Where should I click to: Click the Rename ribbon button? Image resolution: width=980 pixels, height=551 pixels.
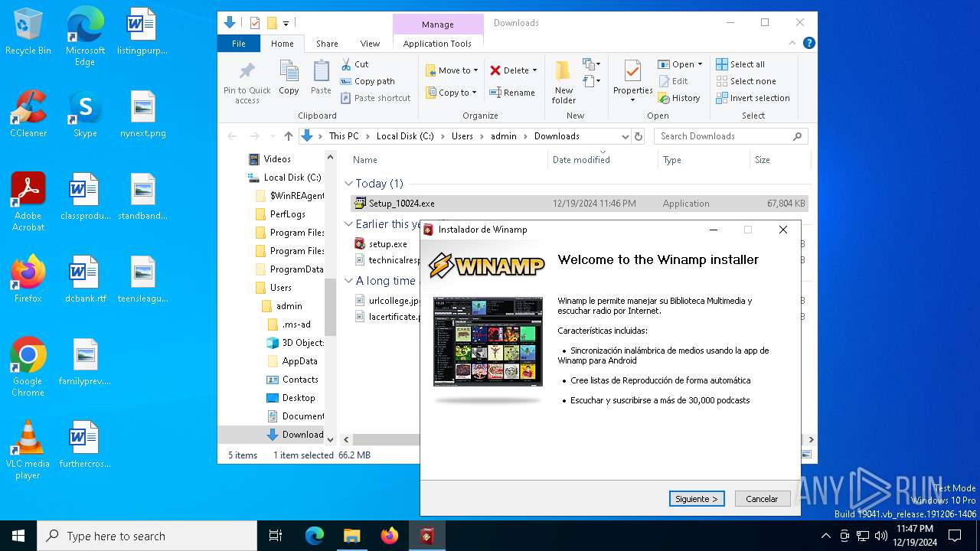tap(513, 93)
